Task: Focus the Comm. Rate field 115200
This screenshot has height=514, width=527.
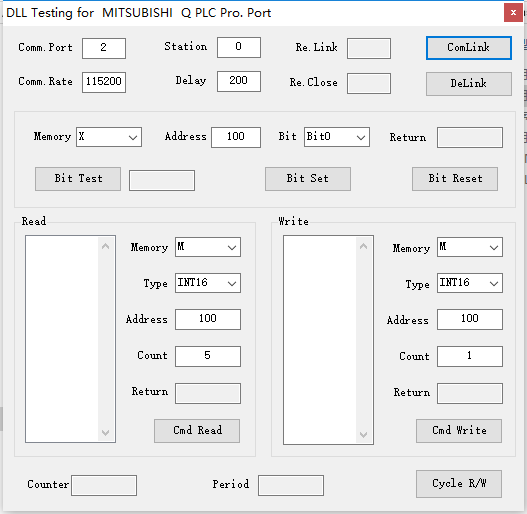Action: coord(104,82)
